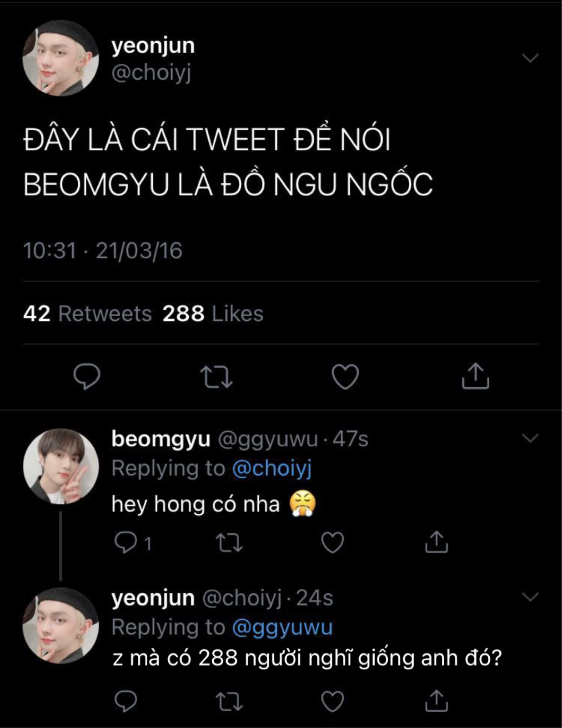Like beomgyu's reply tweet
Viewport: 562px width, 728px height.
tap(332, 542)
